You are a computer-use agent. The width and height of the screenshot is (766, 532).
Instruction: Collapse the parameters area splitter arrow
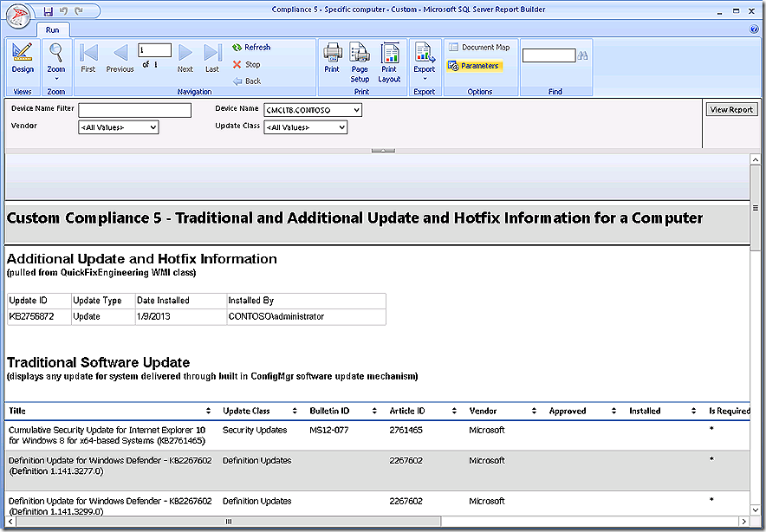pyautogui.click(x=383, y=150)
